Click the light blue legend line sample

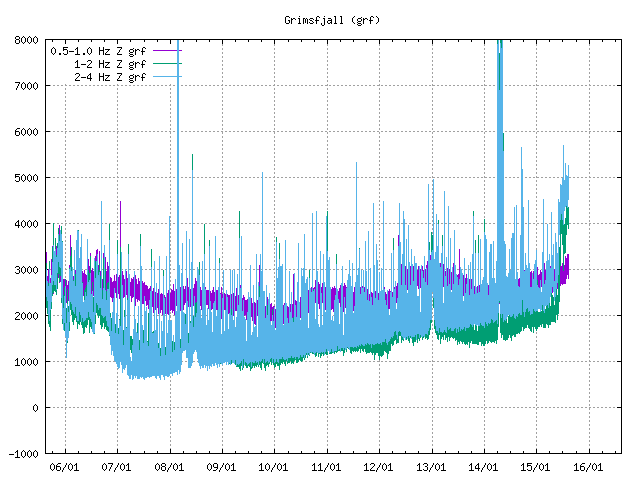click(167, 76)
